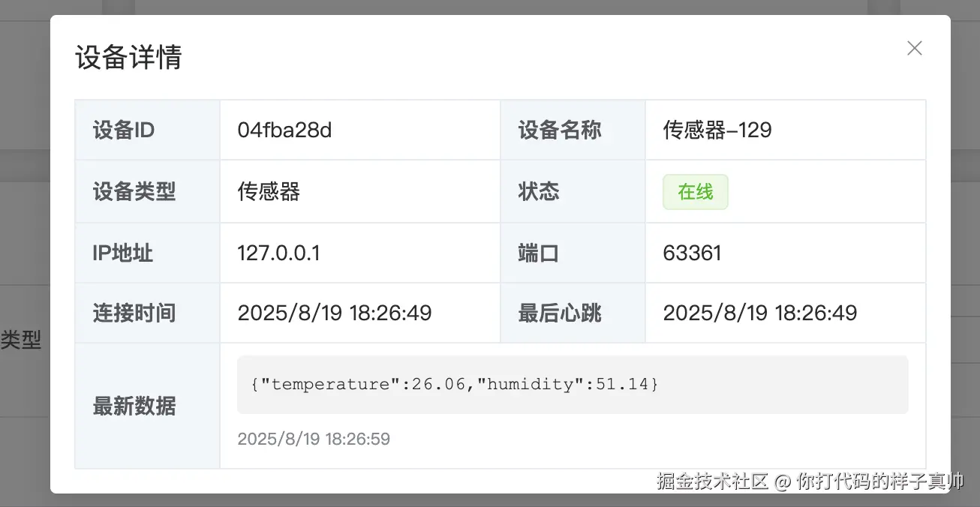Click the 传感器 device type value
980x507 pixels.
[267, 191]
